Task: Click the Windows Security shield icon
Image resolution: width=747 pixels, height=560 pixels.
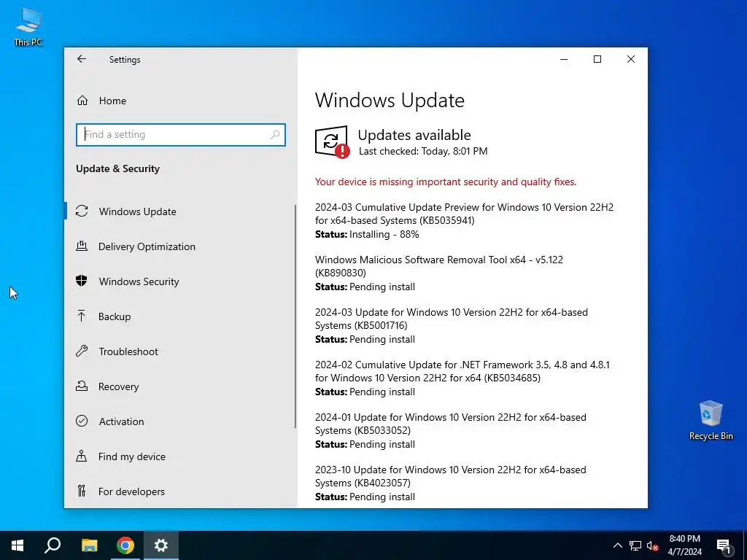Action: click(82, 281)
